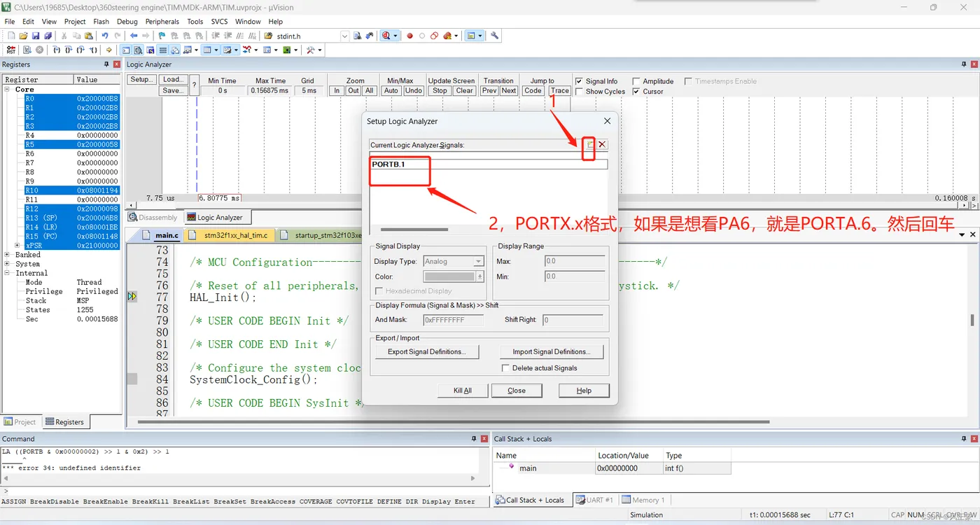Click the Step Out icon
This screenshot has width=980, height=525.
80,50
